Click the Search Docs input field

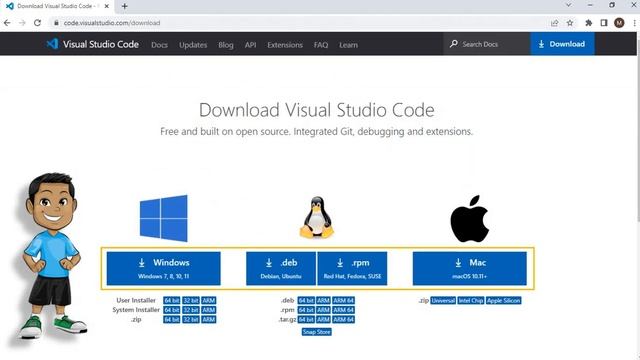point(487,44)
